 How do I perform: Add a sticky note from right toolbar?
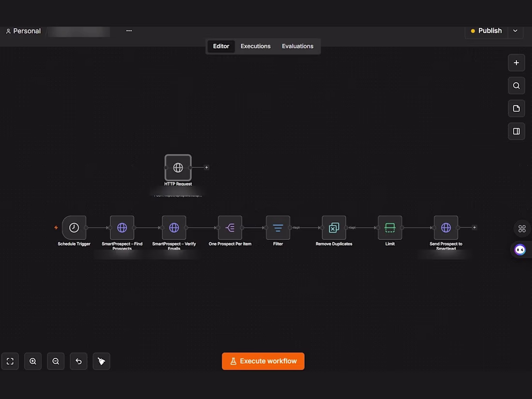tap(517, 108)
